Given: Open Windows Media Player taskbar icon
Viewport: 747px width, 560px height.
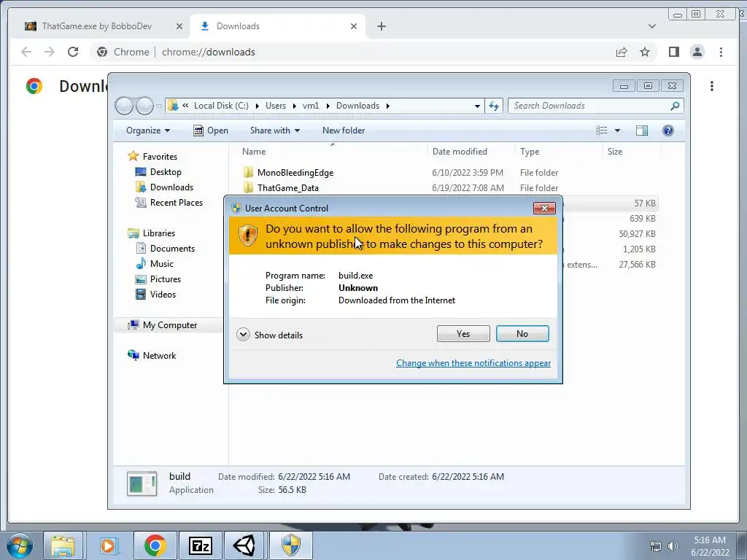Looking at the screenshot, I should coord(108,545).
